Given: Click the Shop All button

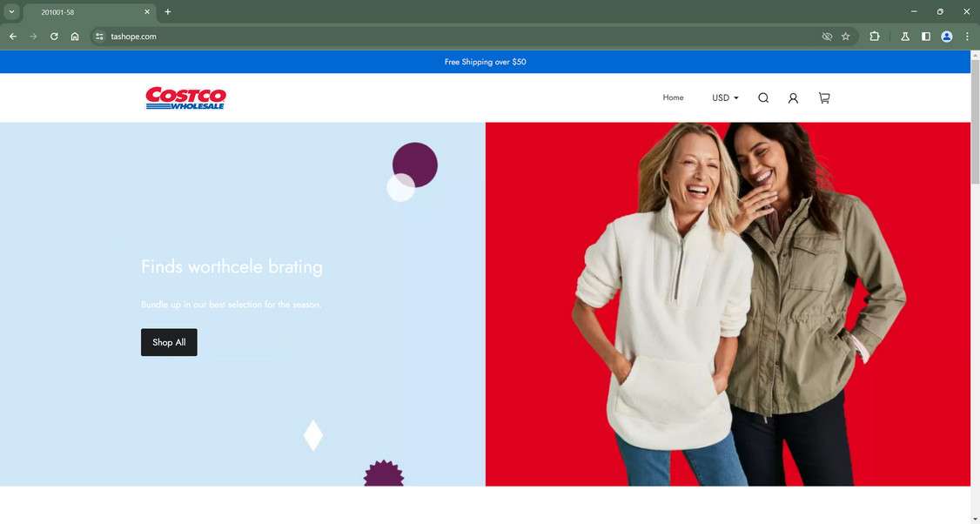Looking at the screenshot, I should [168, 341].
